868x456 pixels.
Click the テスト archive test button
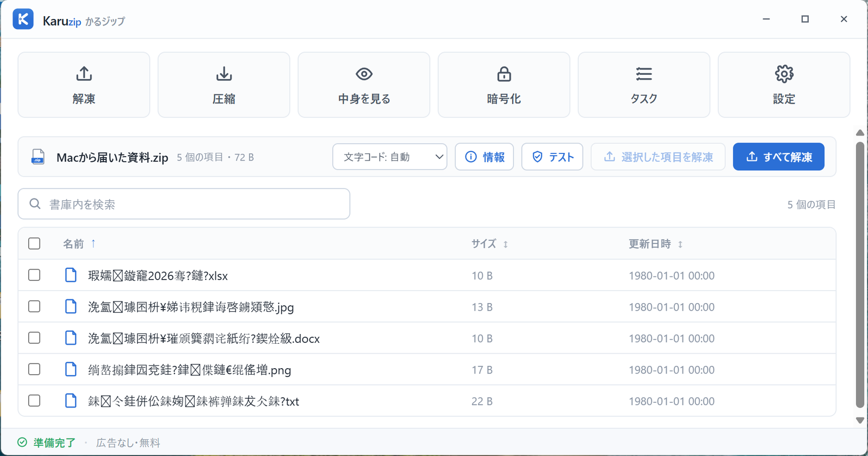point(552,157)
